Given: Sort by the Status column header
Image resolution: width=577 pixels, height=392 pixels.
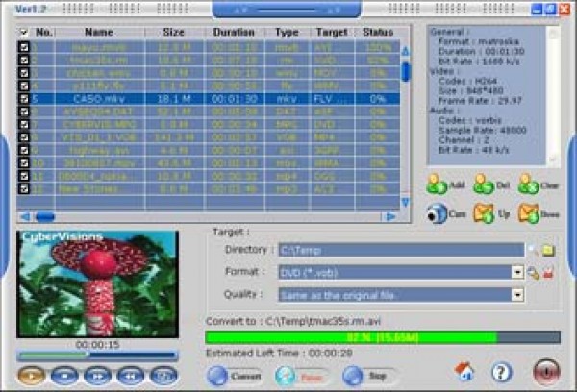Looking at the screenshot, I should pyautogui.click(x=378, y=33).
